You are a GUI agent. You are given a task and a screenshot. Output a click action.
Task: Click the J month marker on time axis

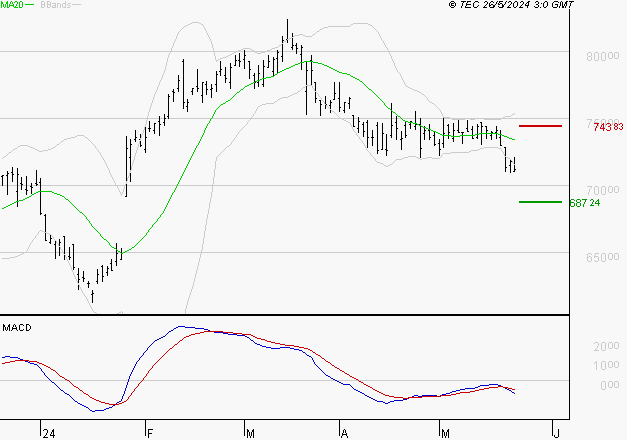tap(556, 434)
